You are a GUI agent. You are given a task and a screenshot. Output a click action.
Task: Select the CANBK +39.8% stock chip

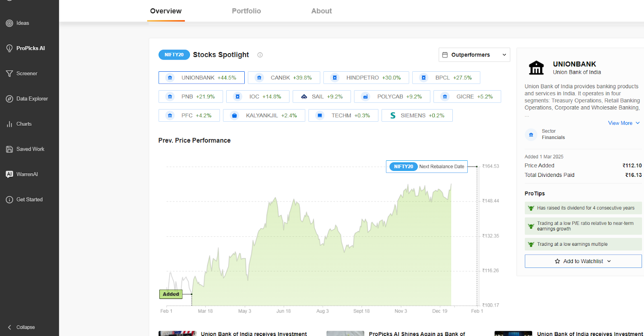pos(284,78)
